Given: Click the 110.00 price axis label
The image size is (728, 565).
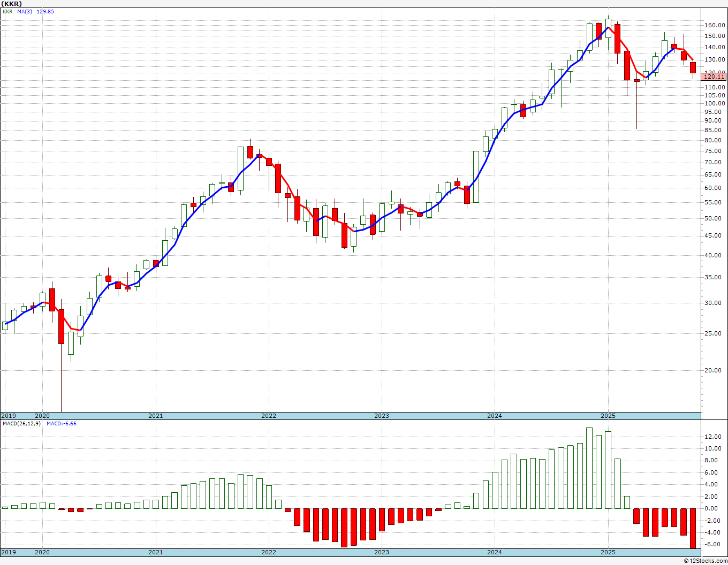Looking at the screenshot, I should pyautogui.click(x=714, y=87).
